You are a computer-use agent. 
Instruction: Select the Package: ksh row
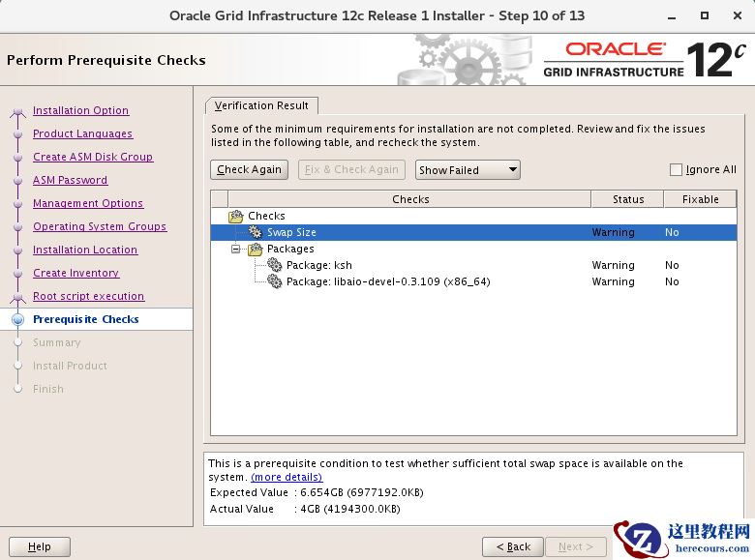pos(473,265)
